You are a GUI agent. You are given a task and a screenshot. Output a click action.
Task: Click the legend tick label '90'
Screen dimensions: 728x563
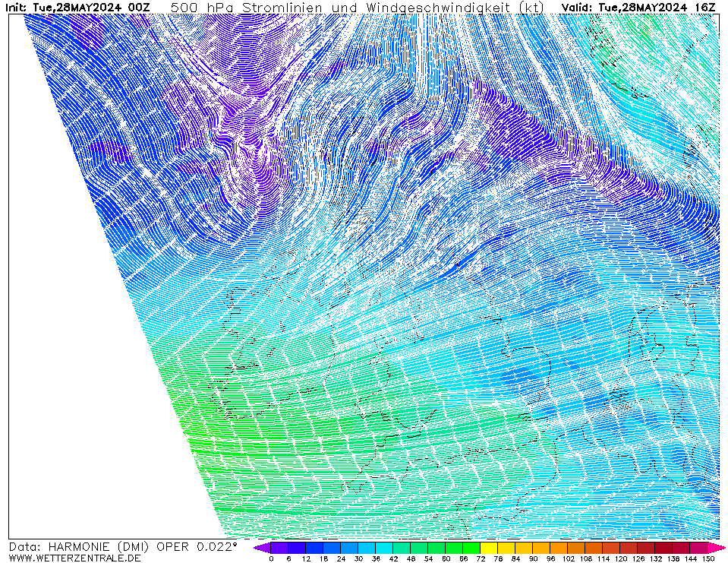point(534,558)
